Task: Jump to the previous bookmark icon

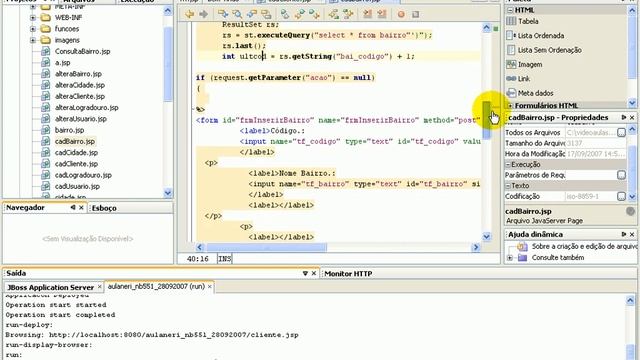Action: (x=300, y=14)
